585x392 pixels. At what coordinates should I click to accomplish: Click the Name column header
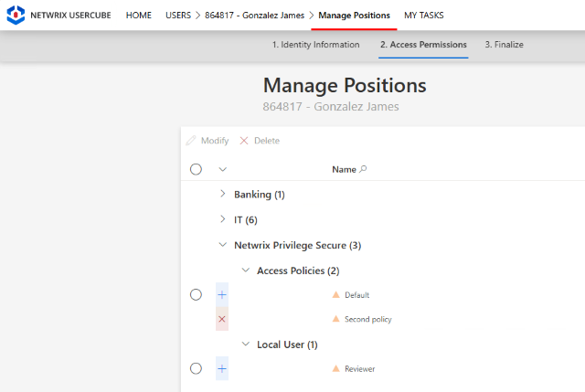344,169
